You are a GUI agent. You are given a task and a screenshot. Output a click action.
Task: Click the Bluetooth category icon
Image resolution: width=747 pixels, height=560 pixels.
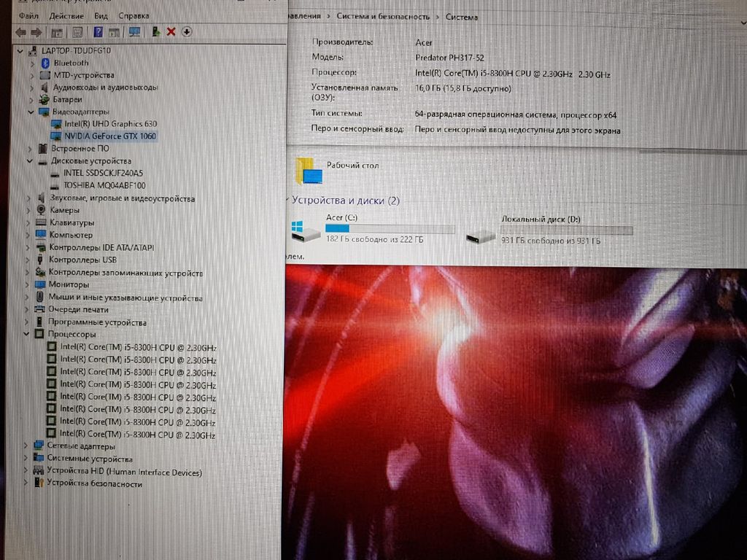tap(45, 63)
